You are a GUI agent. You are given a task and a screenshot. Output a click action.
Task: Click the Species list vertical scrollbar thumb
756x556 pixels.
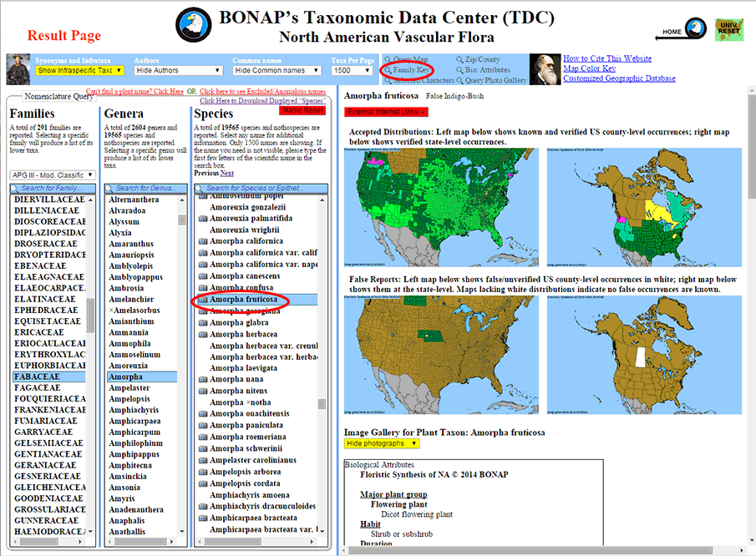pyautogui.click(x=322, y=404)
